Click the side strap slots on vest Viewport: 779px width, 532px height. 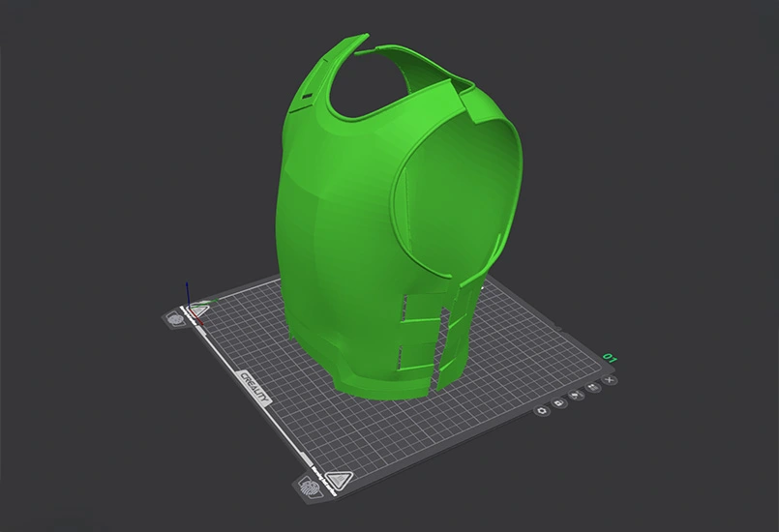[x=437, y=329]
